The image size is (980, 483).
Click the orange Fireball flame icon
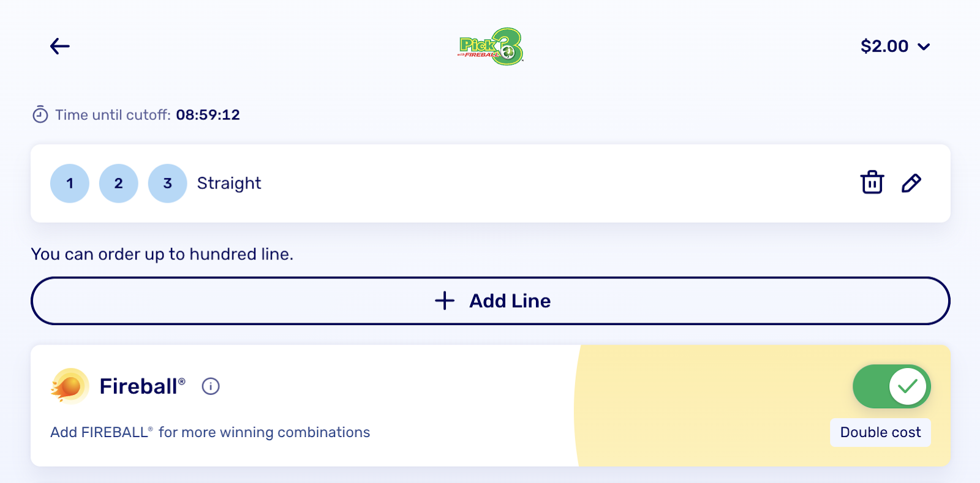click(x=69, y=386)
